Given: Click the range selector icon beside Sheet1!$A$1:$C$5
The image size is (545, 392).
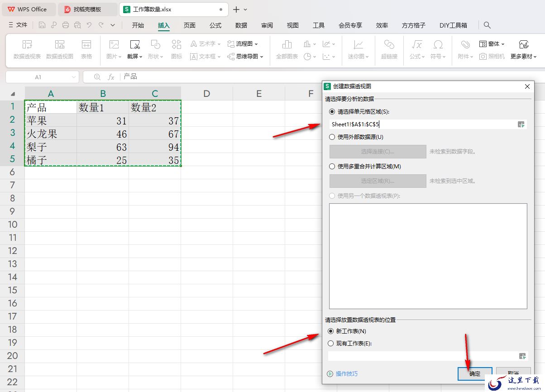Looking at the screenshot, I should click(521, 124).
